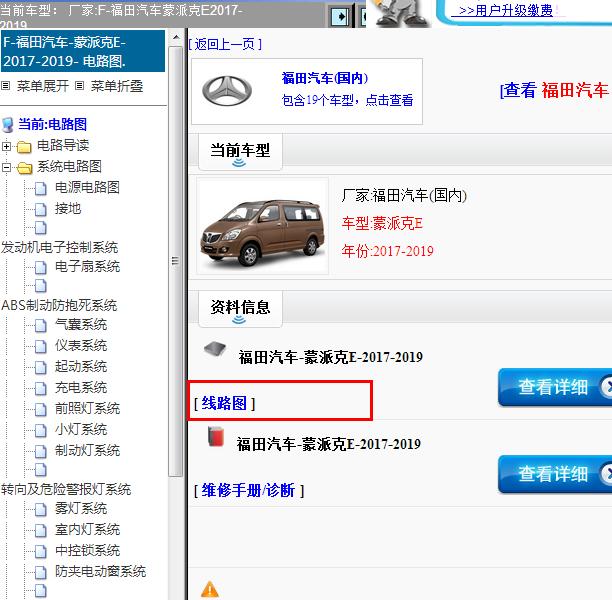The width and height of the screenshot is (612, 600).
Task: Click the 系统电路图 open folder icon
Action: tap(25, 168)
